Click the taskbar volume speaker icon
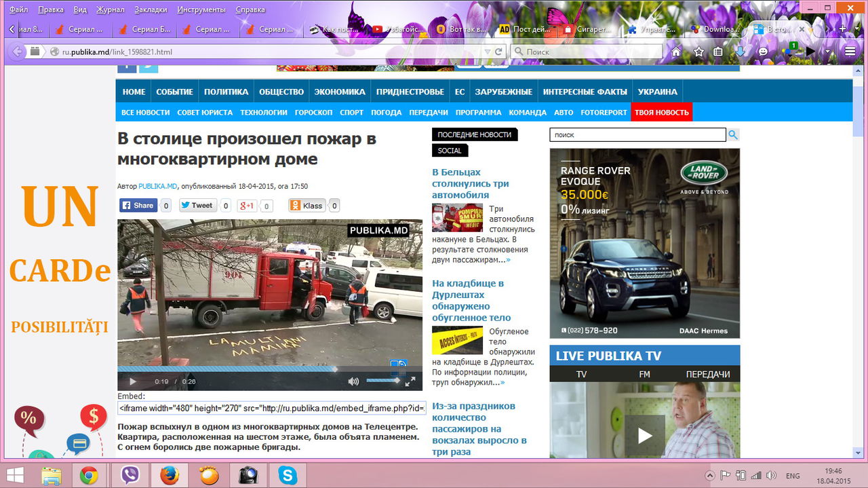 pos(770,476)
